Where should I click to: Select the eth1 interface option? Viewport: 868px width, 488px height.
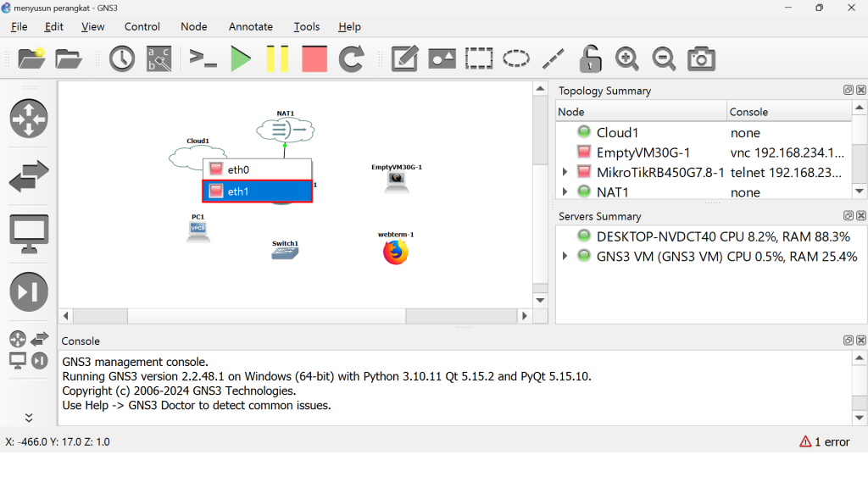(257, 191)
